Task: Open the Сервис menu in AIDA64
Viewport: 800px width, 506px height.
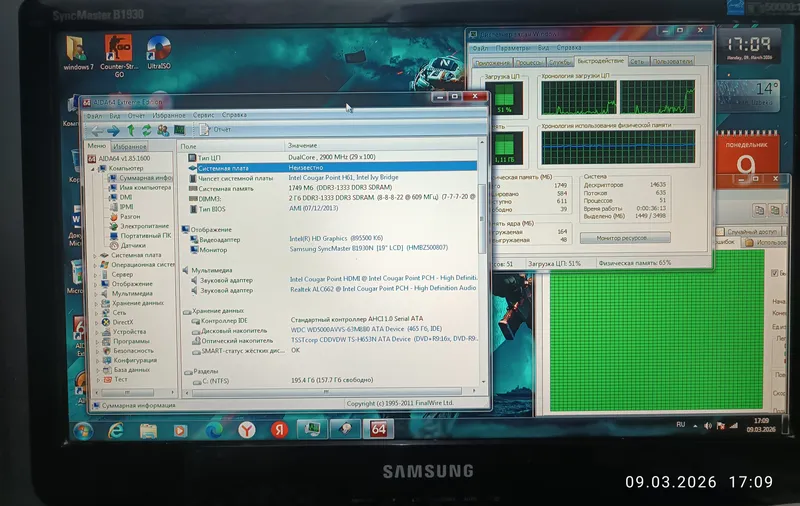Action: click(204, 115)
